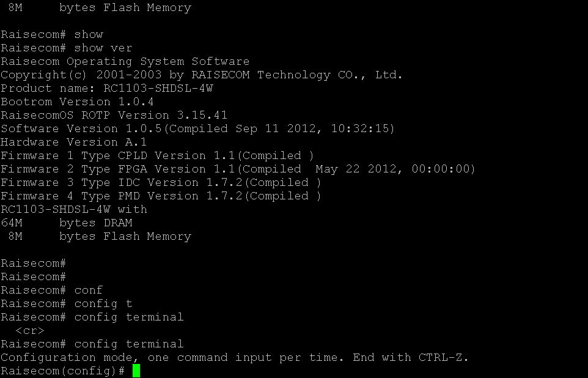Click the 'Firmware 1 Type CPLD' line
This screenshot has width=588, height=378.
158,156
